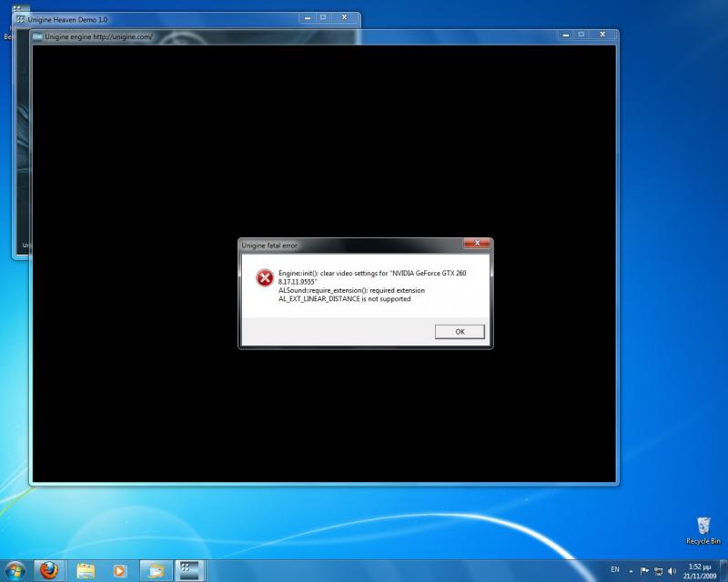Open the network tray icon

tap(658, 571)
